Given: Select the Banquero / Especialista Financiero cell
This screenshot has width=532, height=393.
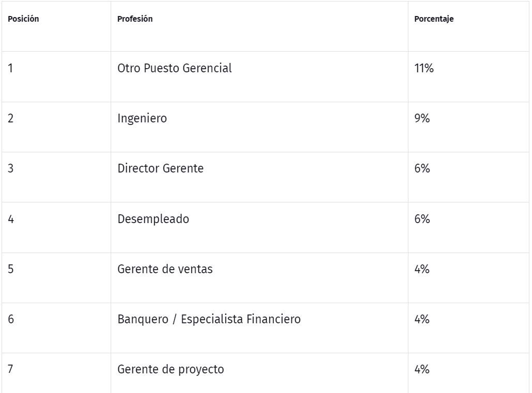Looking at the screenshot, I should point(209,319).
